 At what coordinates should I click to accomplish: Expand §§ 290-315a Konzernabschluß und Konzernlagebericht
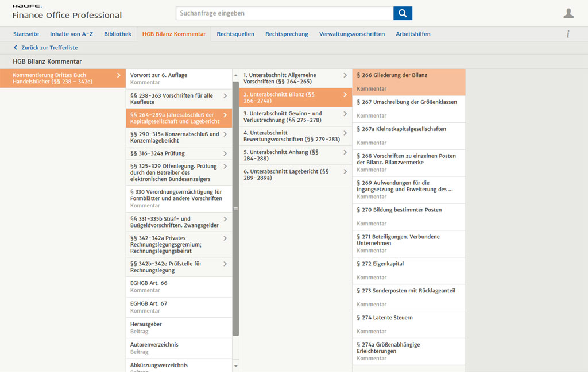click(x=179, y=137)
